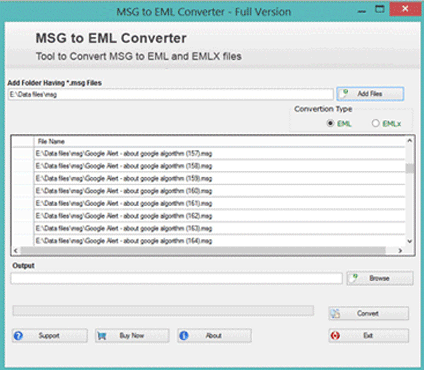This screenshot has height=370, width=424.
Task: Click the horizontal scrollbar thumb
Action: pyautogui.click(x=203, y=250)
